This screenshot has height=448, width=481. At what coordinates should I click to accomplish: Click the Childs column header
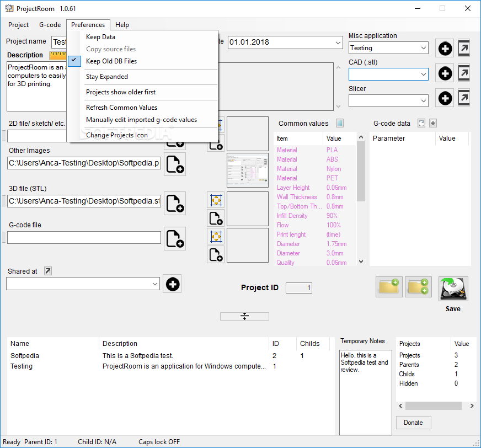[x=313, y=344]
